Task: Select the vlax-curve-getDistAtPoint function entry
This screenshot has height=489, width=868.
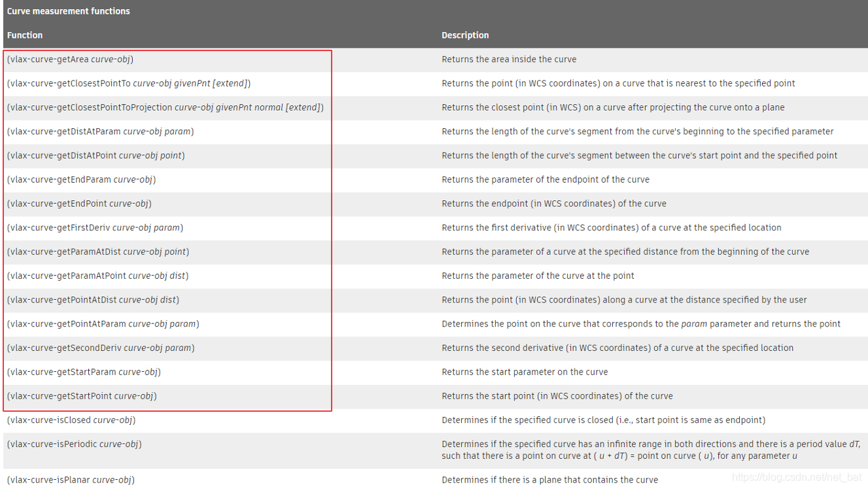Action: pyautogui.click(x=95, y=156)
